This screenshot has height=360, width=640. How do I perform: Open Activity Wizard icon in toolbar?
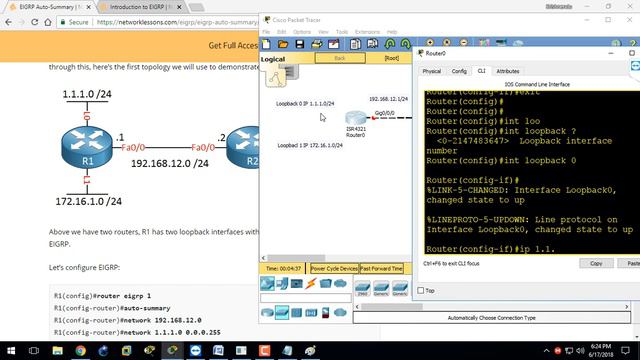[x=333, y=44]
